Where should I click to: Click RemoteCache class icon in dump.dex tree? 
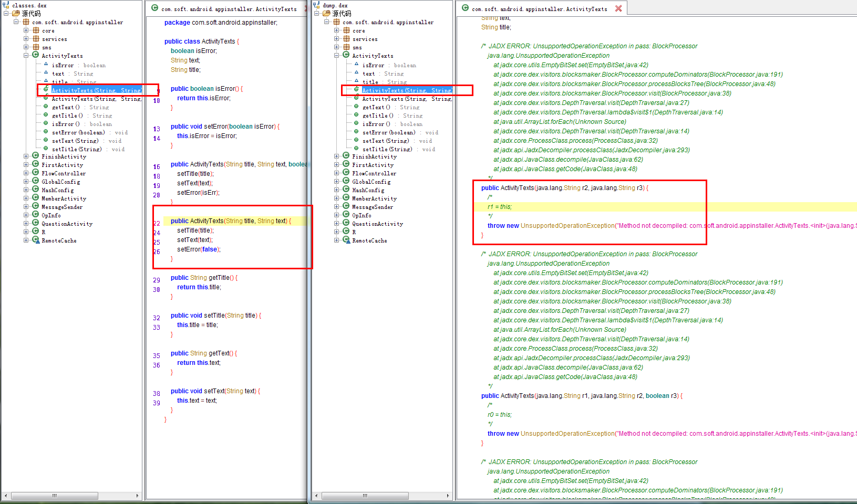click(346, 240)
